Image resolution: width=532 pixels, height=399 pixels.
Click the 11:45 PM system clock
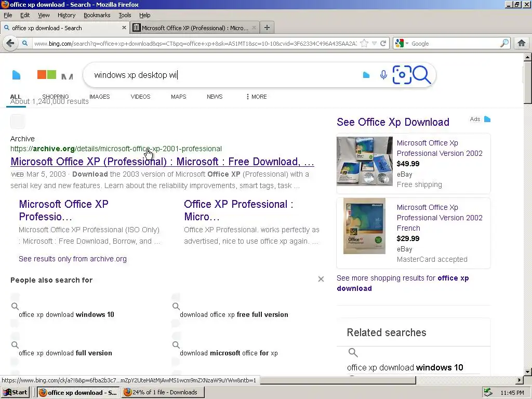point(512,393)
